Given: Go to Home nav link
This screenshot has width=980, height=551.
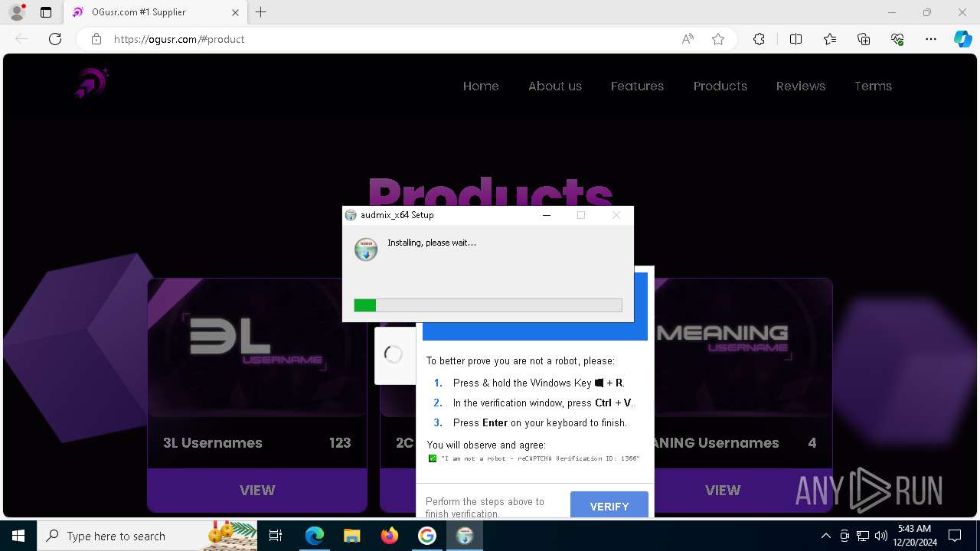Looking at the screenshot, I should [x=481, y=86].
